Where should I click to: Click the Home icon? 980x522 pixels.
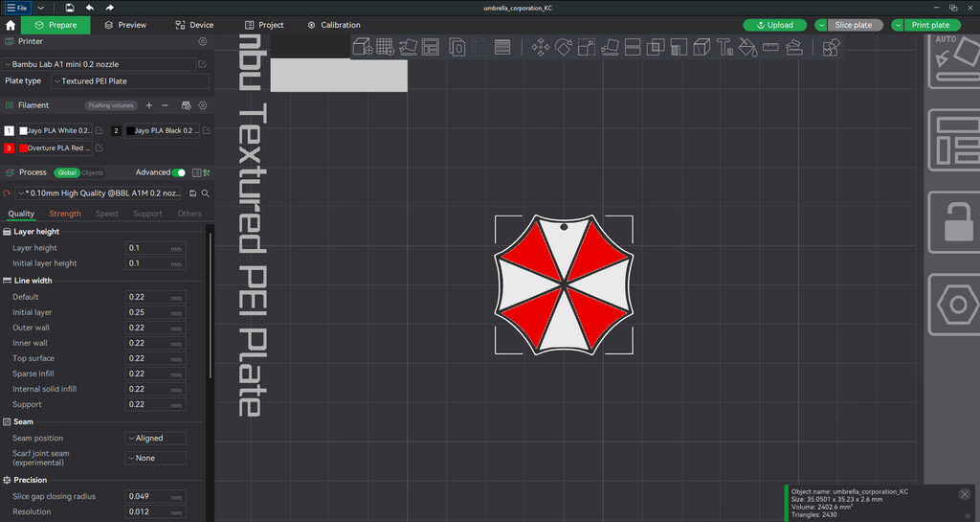click(10, 25)
